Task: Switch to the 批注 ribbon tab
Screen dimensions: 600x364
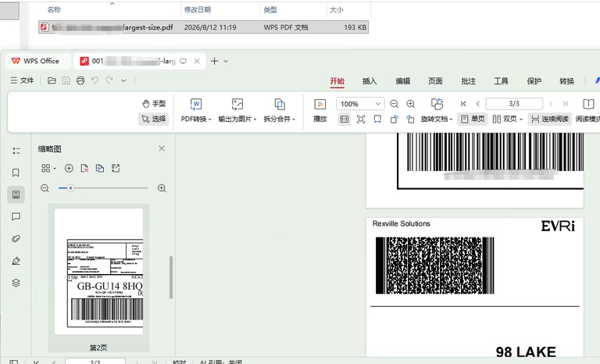Action: point(469,81)
